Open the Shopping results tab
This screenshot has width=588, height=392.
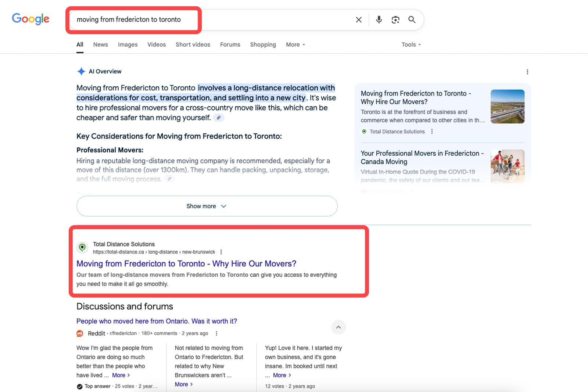(263, 44)
